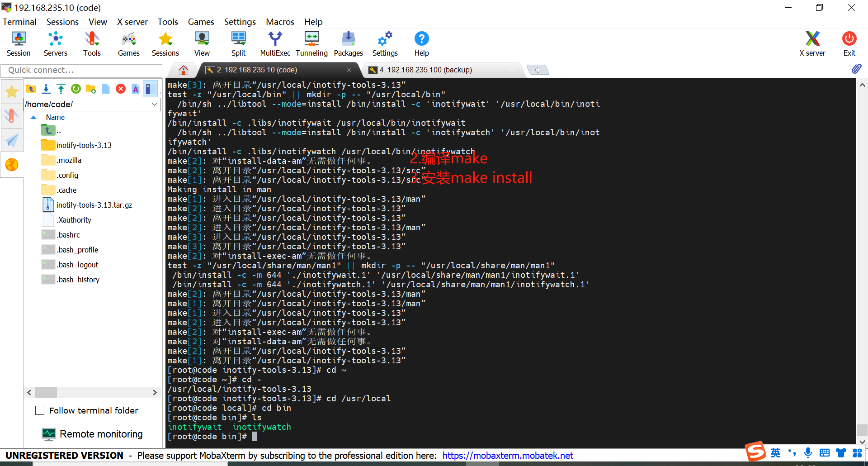Click file list horizontal scrollbar right arrow
Screen dimensions: 868x466
155,392
